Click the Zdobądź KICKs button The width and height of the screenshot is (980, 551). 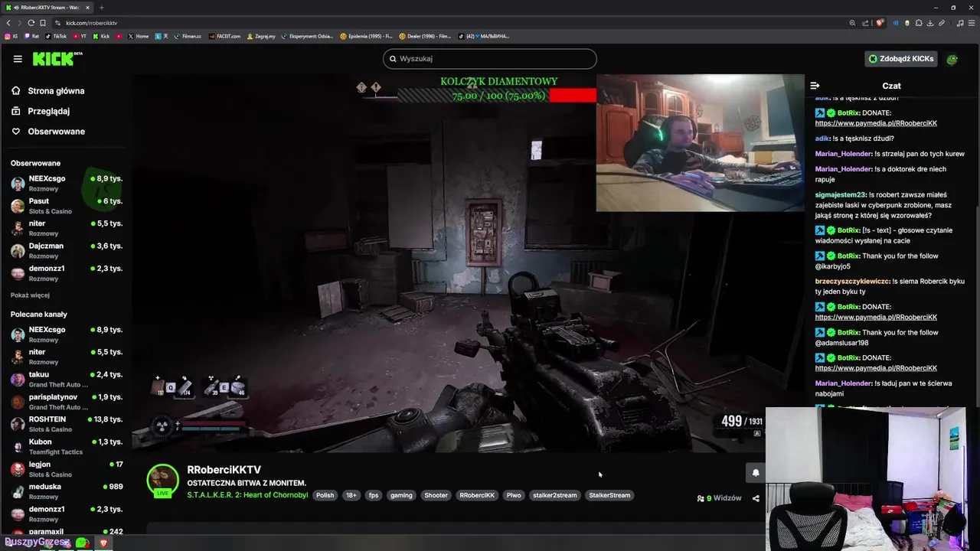[x=901, y=59]
